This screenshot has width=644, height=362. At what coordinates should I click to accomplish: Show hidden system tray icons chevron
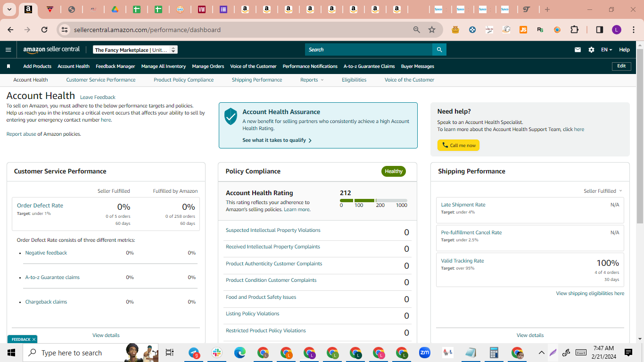542,353
